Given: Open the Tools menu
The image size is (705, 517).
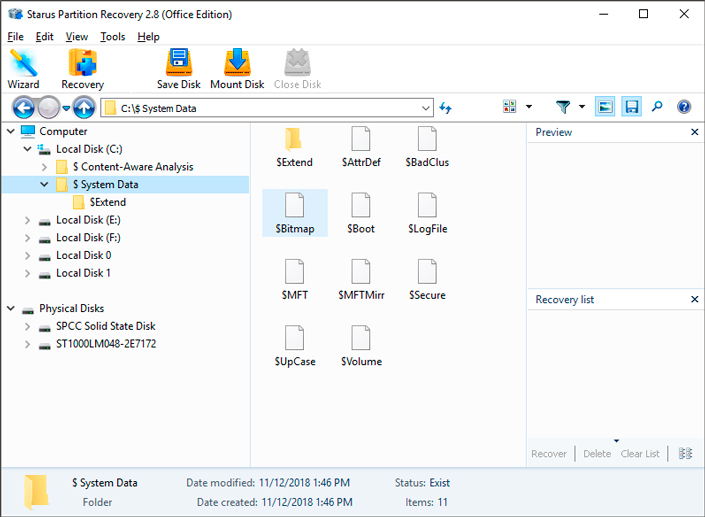Looking at the screenshot, I should point(112,36).
